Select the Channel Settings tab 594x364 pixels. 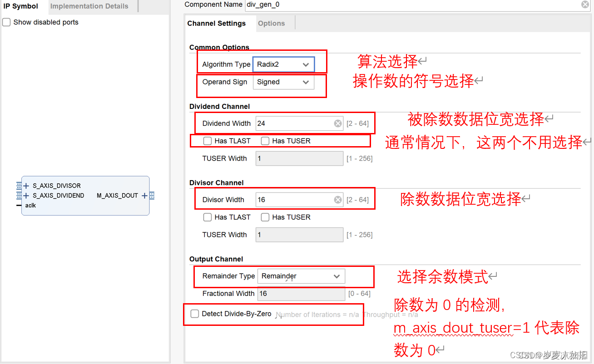pos(217,24)
